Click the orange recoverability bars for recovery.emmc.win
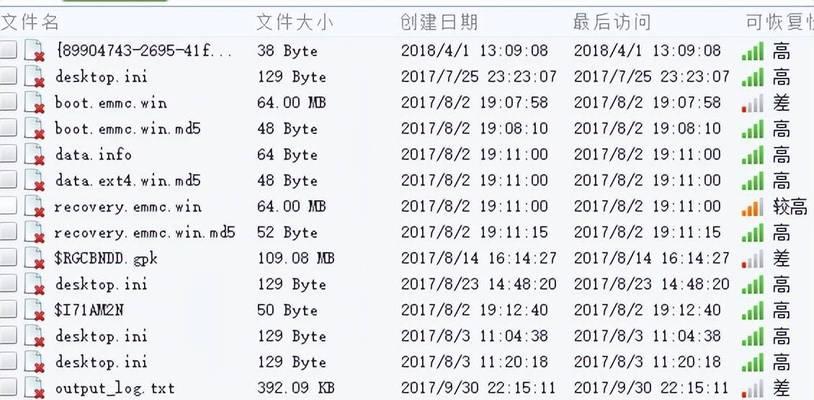814x400 pixels. pyautogui.click(x=753, y=207)
